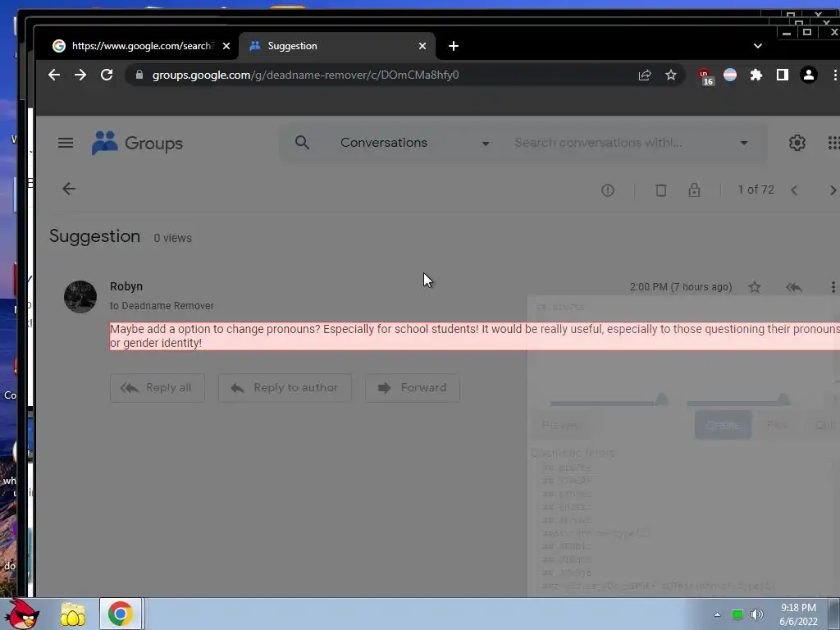The image size is (840, 630).
Task: Open message more options menu
Action: coord(833,287)
